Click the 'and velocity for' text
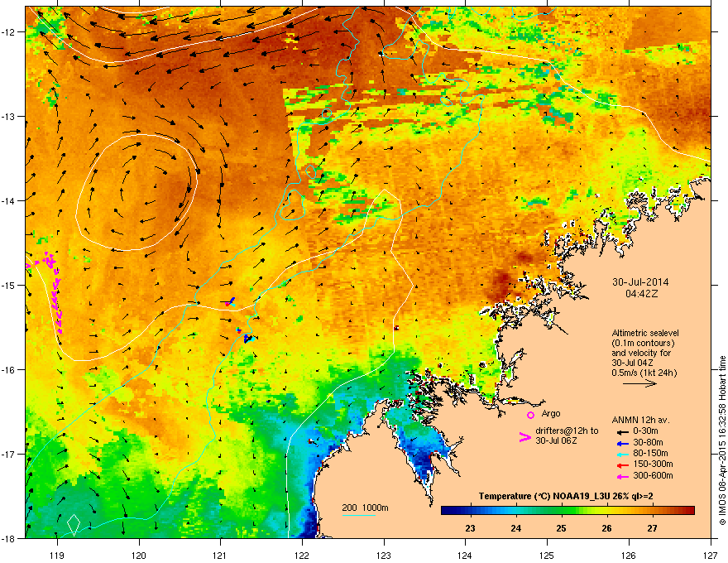The width and height of the screenshot is (728, 563). click(641, 353)
